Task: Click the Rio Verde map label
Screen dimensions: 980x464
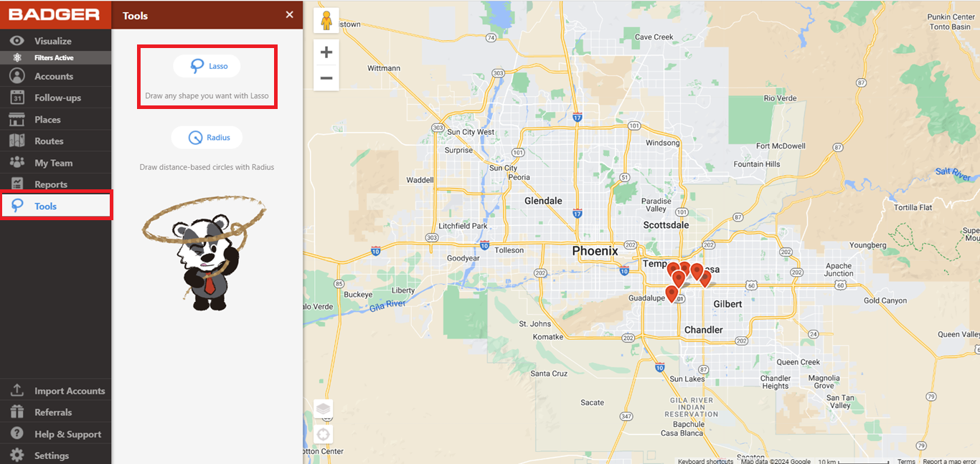Action: 780,98
